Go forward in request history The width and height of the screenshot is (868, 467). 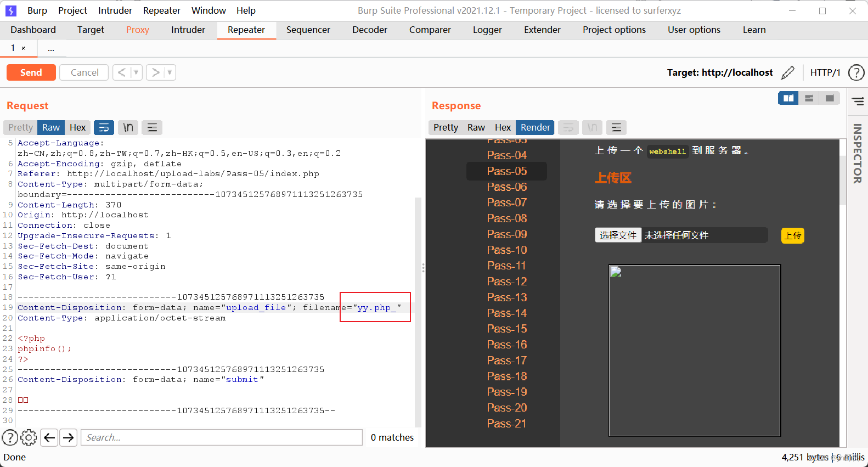pyautogui.click(x=156, y=72)
